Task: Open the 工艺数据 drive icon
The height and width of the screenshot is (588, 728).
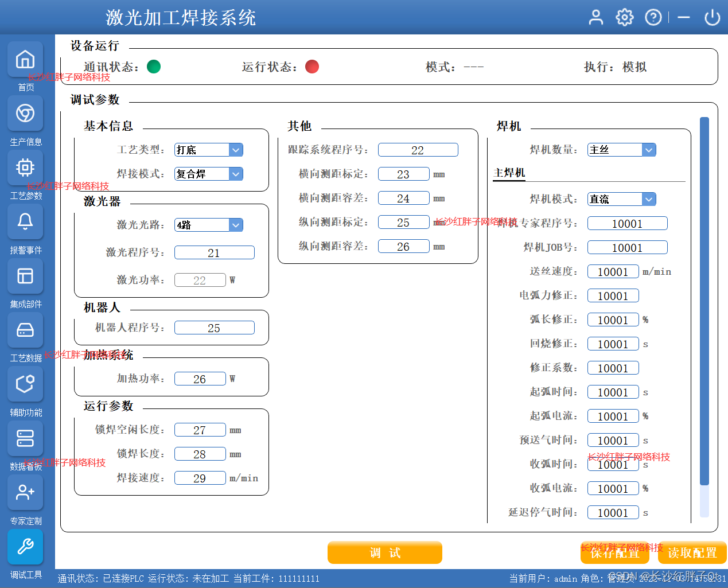Action: point(25,330)
